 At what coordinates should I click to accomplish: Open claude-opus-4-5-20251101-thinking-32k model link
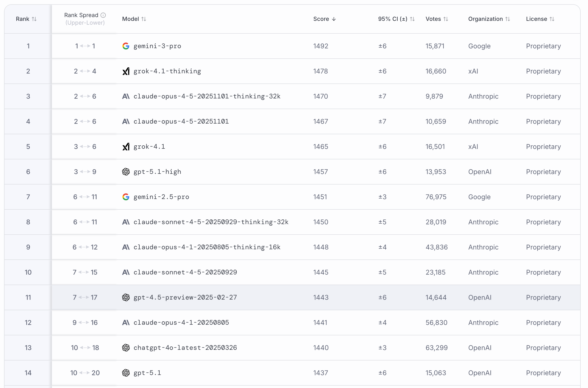click(x=207, y=96)
